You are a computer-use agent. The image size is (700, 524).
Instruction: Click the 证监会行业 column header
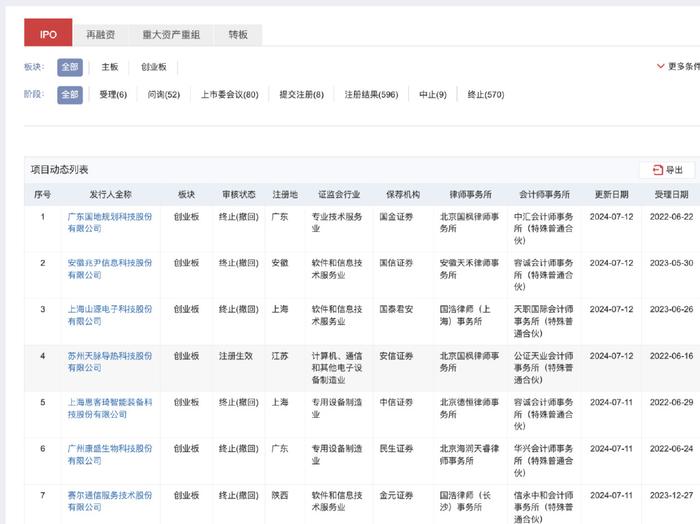tap(339, 195)
